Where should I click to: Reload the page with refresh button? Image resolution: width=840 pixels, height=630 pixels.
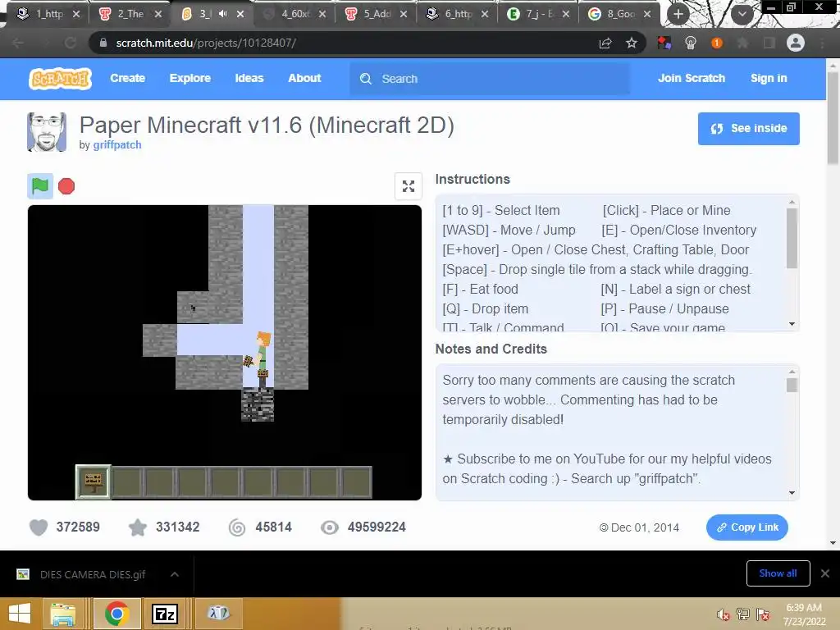tap(71, 43)
